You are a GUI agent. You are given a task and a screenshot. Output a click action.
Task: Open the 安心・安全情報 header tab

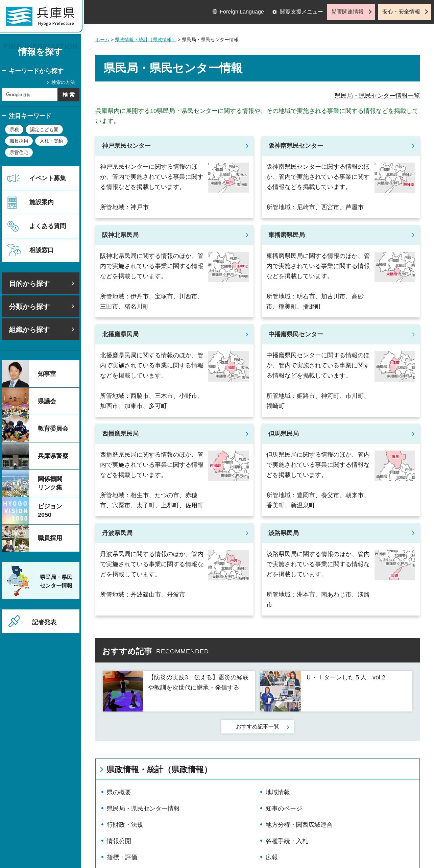point(405,12)
